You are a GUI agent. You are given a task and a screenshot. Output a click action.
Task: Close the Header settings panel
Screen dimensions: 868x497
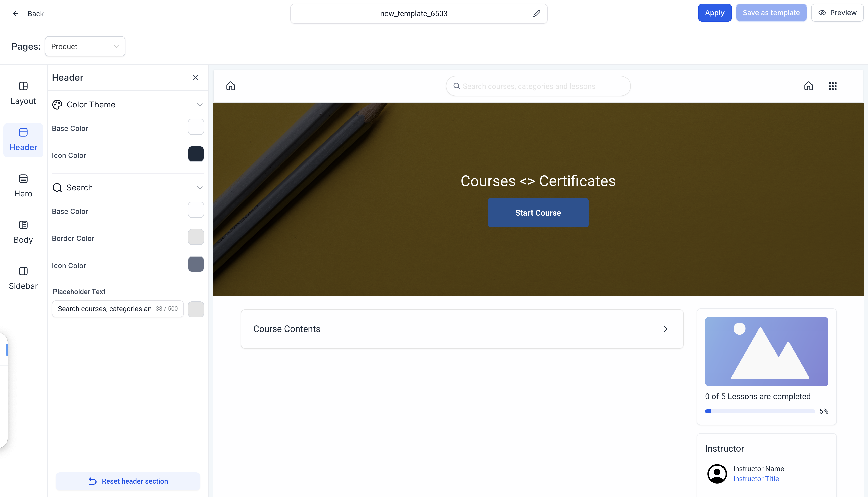pos(196,77)
